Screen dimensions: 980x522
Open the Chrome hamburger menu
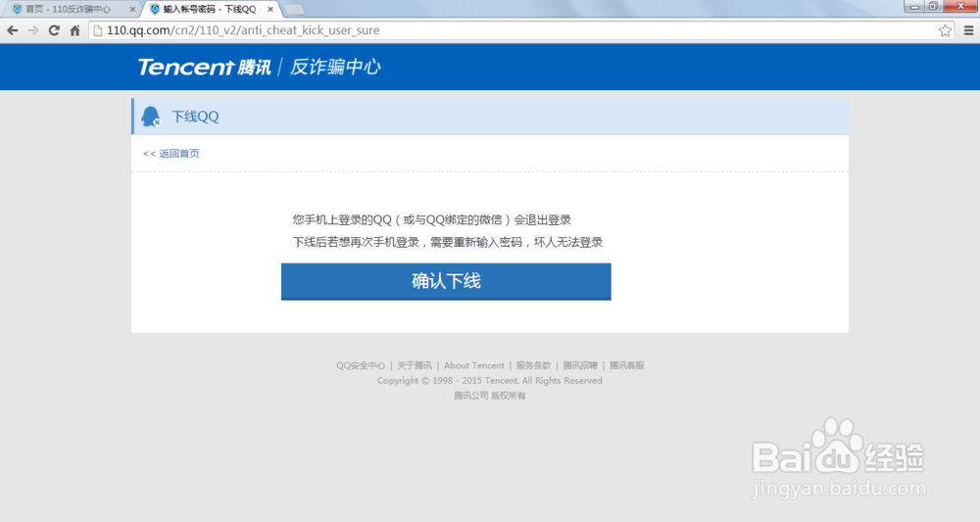pyautogui.click(x=969, y=30)
